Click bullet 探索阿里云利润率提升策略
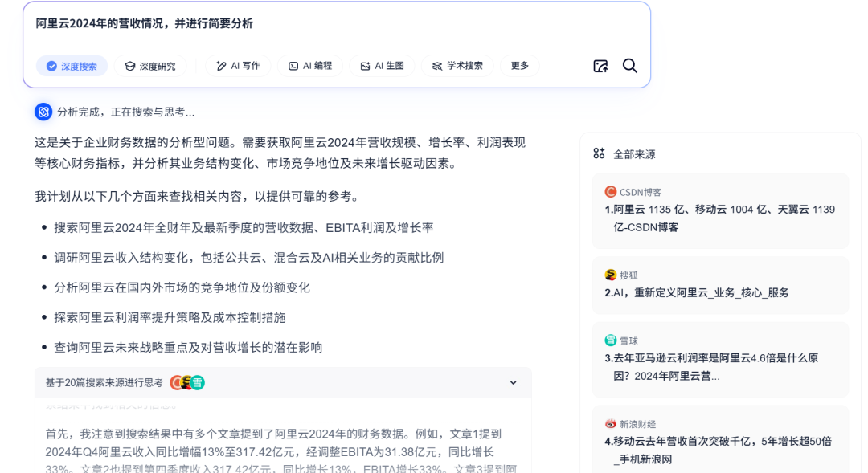Viewport: 868px width, 473px height. (x=170, y=317)
